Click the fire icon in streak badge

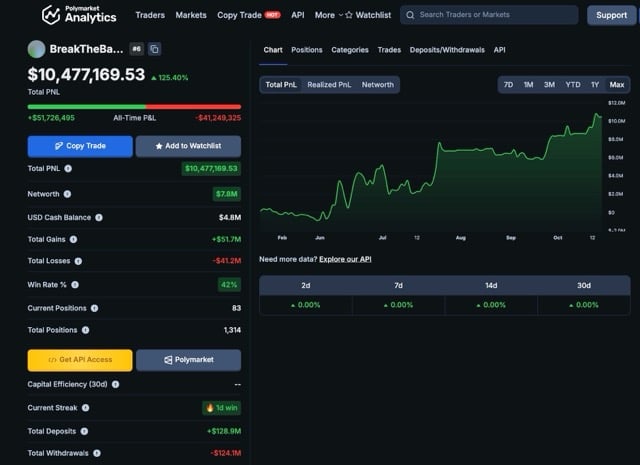[x=210, y=408]
